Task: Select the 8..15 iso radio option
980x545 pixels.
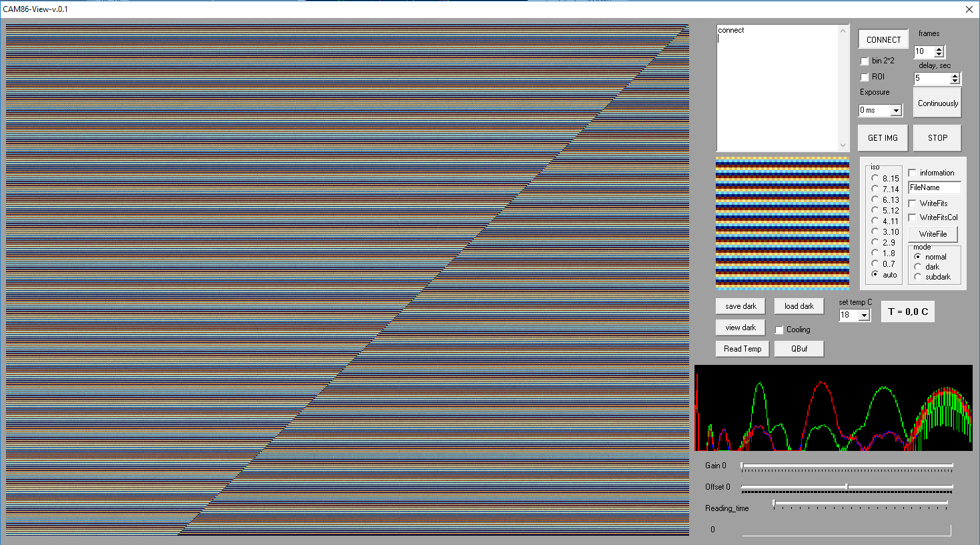Action: [x=875, y=178]
